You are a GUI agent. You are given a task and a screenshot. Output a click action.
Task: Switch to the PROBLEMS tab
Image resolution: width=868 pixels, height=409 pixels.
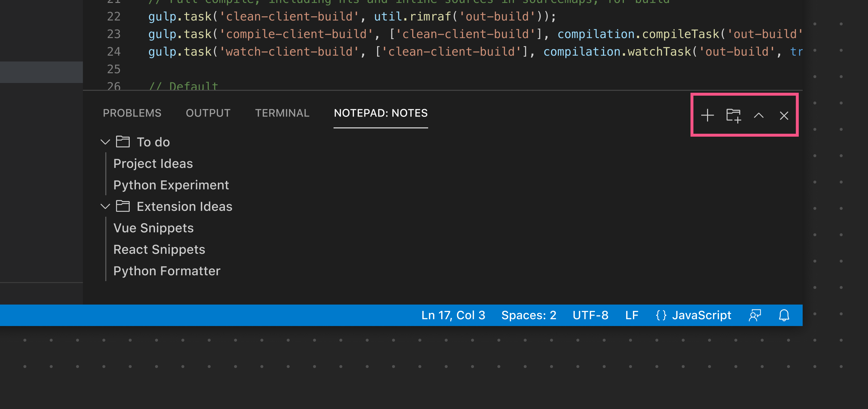(132, 113)
